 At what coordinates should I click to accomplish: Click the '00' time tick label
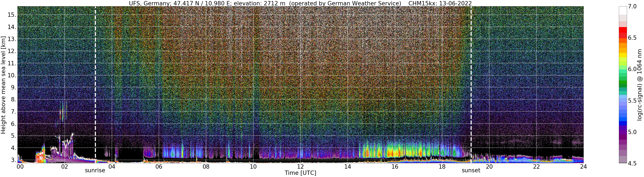pyautogui.click(x=20, y=167)
